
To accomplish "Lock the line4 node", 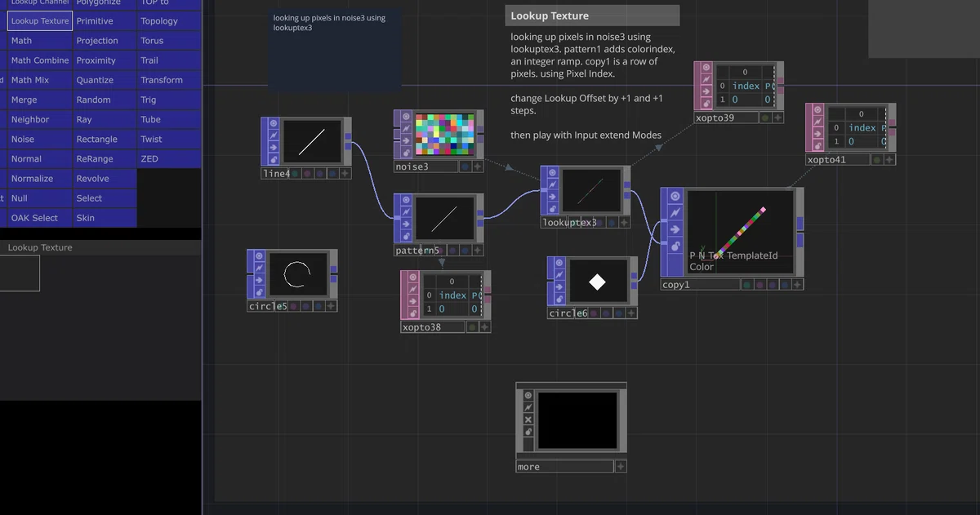I will [274, 159].
